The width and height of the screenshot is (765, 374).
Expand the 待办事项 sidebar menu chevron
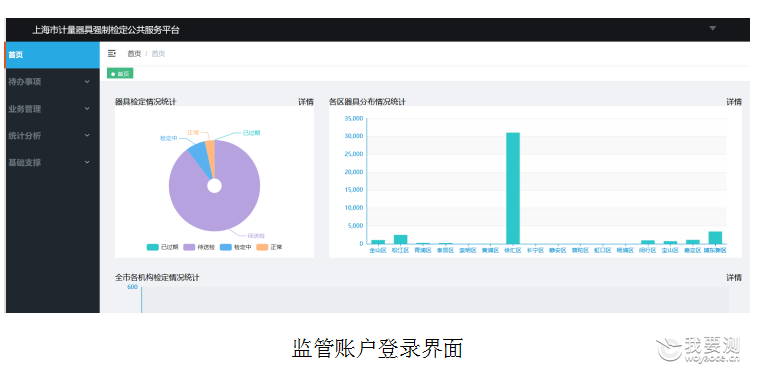coord(87,82)
